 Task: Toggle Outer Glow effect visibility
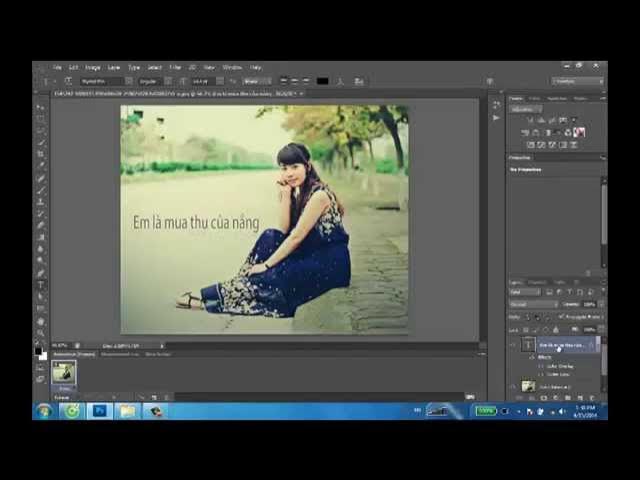(540, 374)
